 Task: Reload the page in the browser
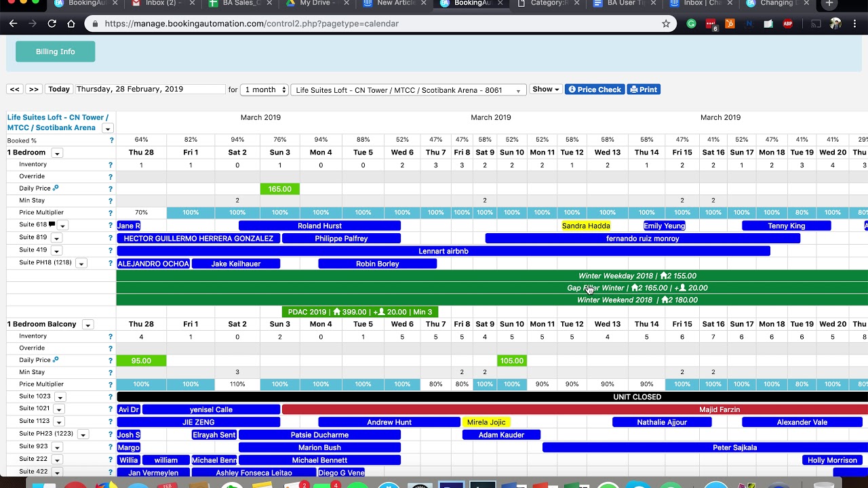(52, 24)
